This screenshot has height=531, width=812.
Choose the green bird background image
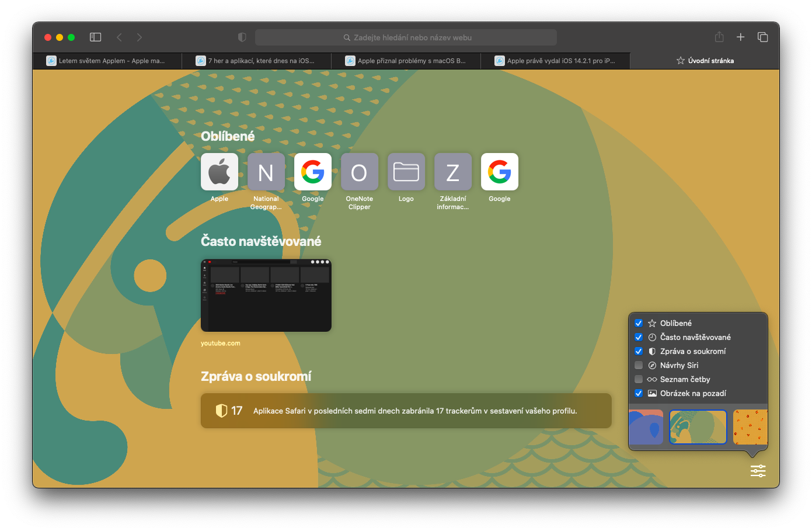pos(698,427)
